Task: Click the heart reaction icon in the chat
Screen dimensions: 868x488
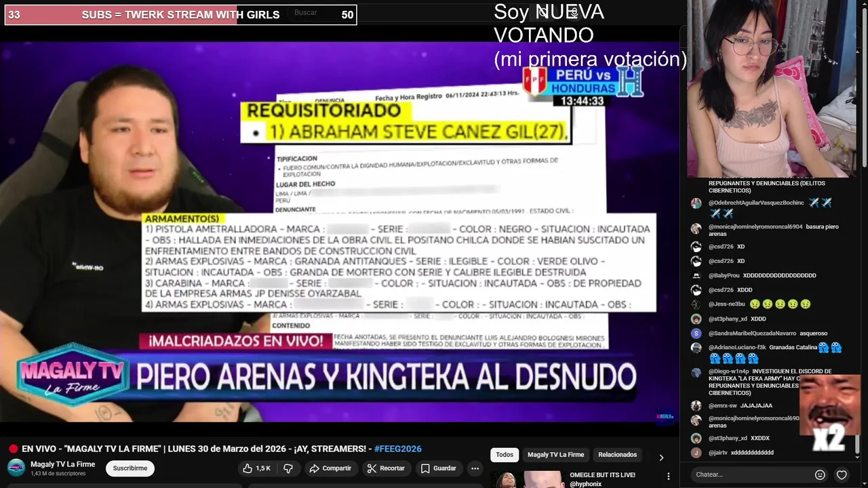Action: 842,474
